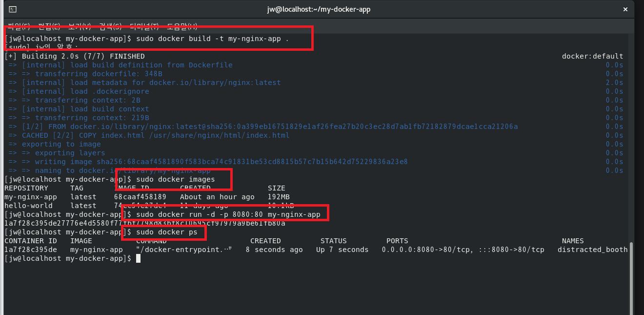The width and height of the screenshot is (644, 315).
Task: Click the 'writing image sha256:68caaf...' line
Action: pos(208,162)
